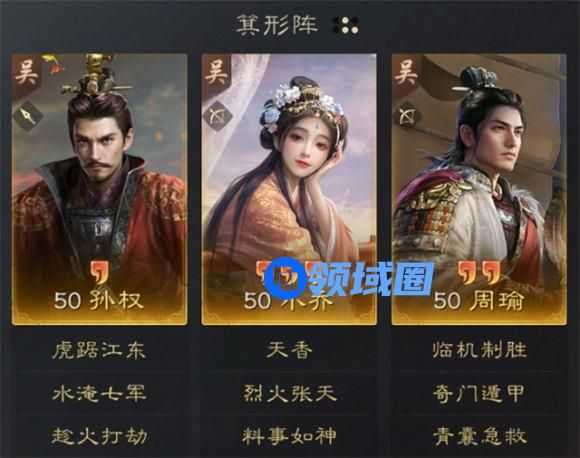Tap the red star marker above 50 孙权
This screenshot has width=580, height=458.
pyautogui.click(x=100, y=273)
